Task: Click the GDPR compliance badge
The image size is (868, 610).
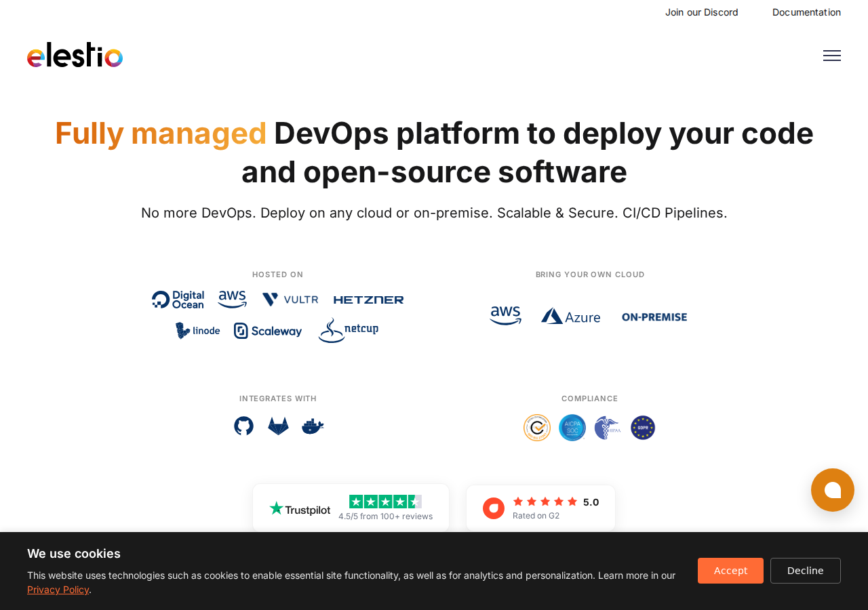Action: tap(642, 428)
